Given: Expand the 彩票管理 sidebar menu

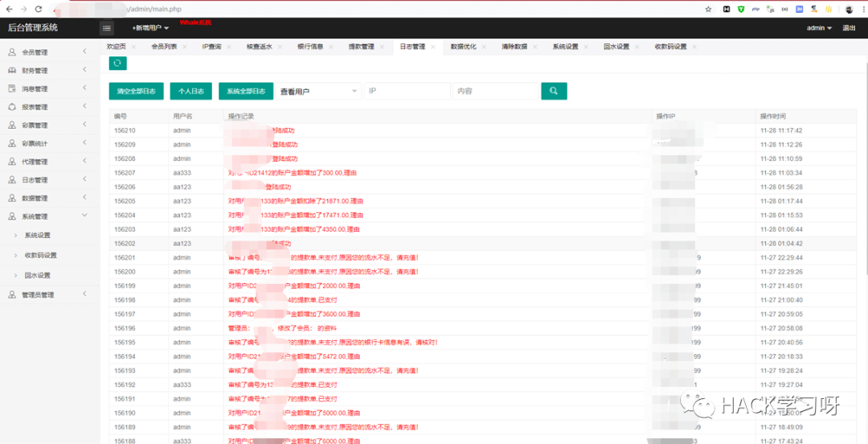Looking at the screenshot, I should click(x=84, y=125).
